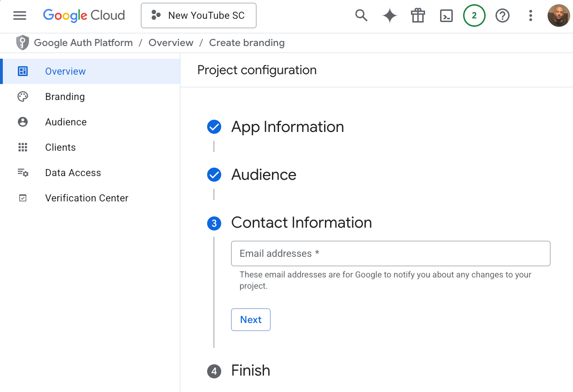This screenshot has height=392, width=573.
Task: Expand the completed App Information step
Action: click(287, 127)
